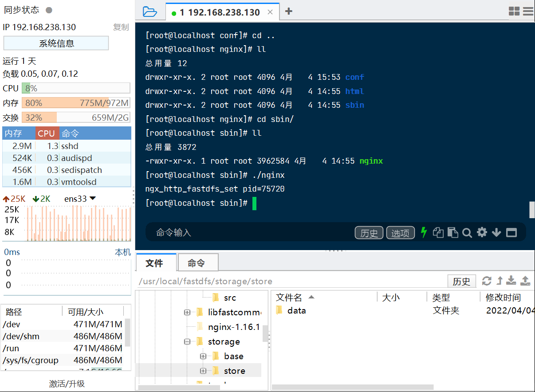Click the CPU 8% usage bar
Image resolution: width=535 pixels, height=392 pixels.
click(76, 88)
